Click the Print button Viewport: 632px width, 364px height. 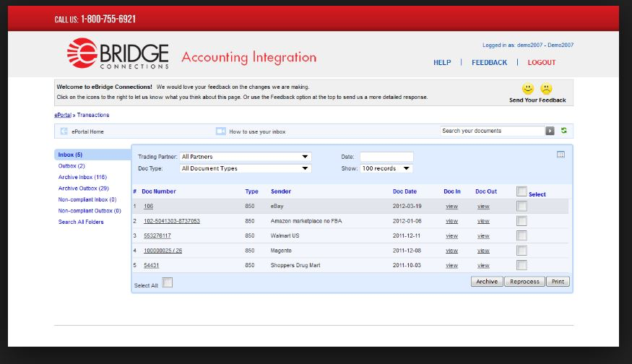pos(558,282)
